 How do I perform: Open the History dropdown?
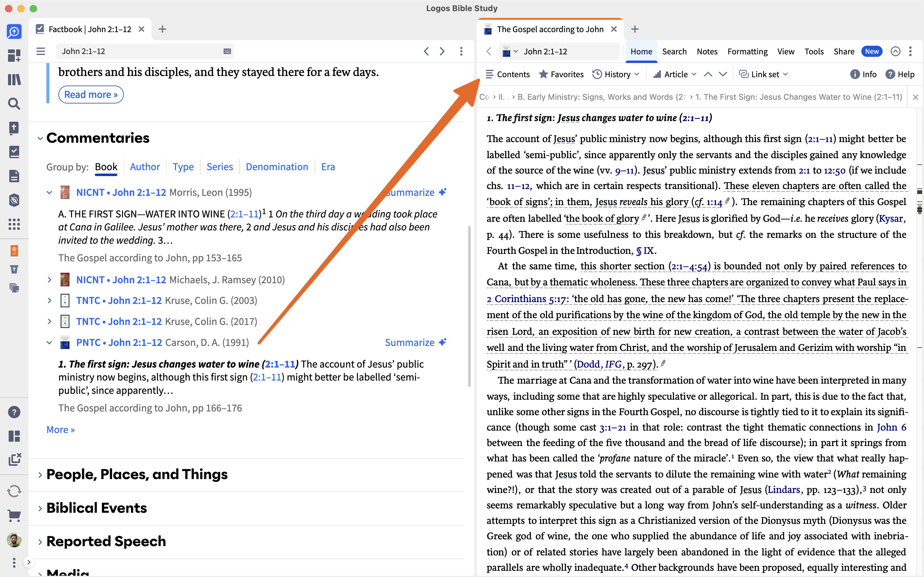point(615,74)
